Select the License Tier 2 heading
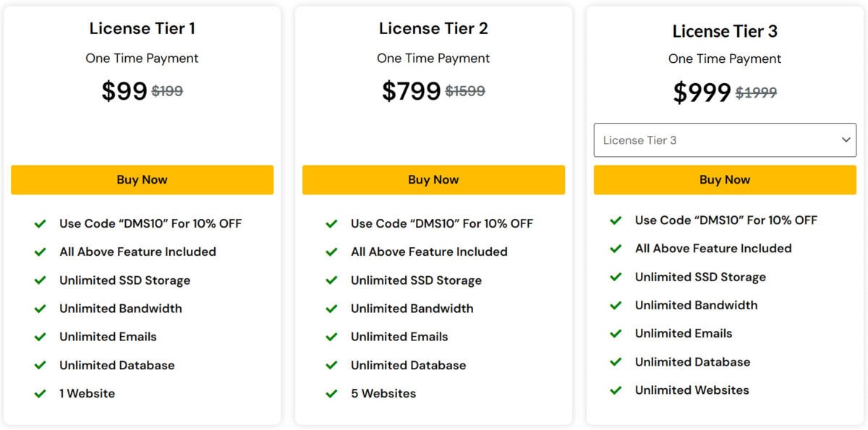Image resolution: width=868 pixels, height=430 pixels. (433, 29)
